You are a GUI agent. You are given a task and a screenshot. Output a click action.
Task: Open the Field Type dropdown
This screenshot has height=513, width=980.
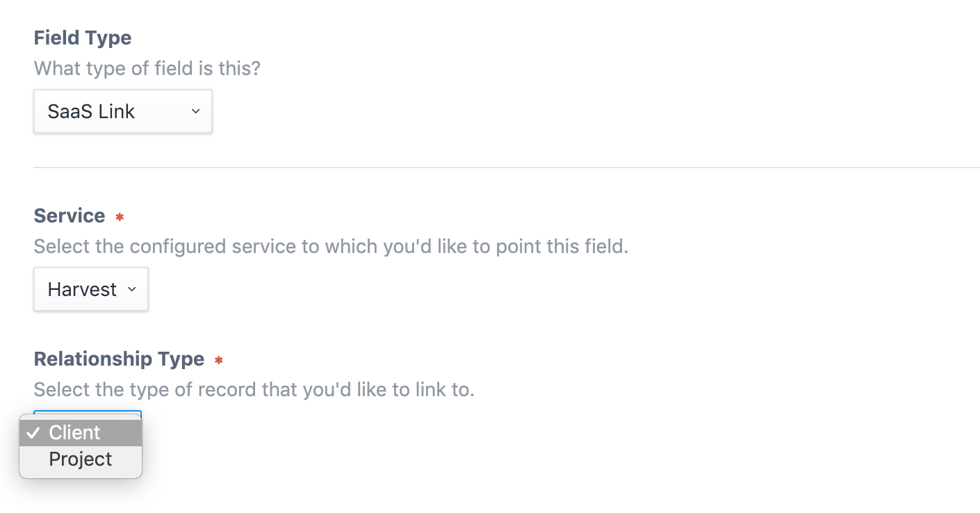pyautogui.click(x=122, y=111)
